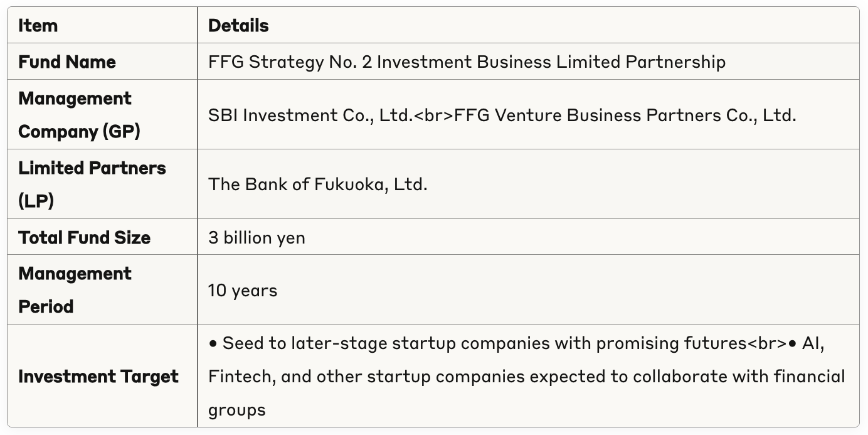Select the "Limited Partners (LP)" label cell
Image resolution: width=868 pixels, height=435 pixels.
point(92,185)
